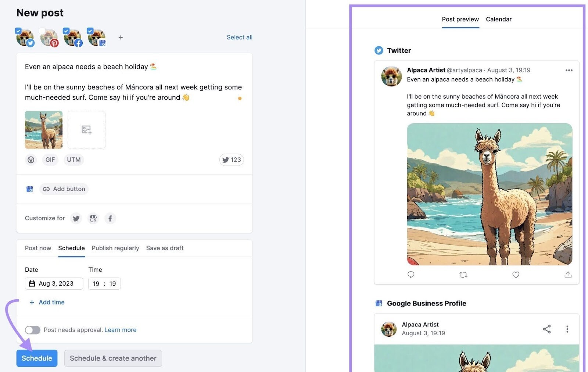The width and height of the screenshot is (588, 372).
Task: Customize post for Facebook
Action: (110, 218)
